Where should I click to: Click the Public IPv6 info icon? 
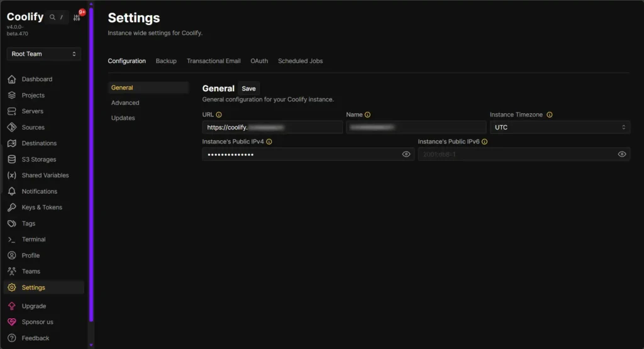(485, 141)
